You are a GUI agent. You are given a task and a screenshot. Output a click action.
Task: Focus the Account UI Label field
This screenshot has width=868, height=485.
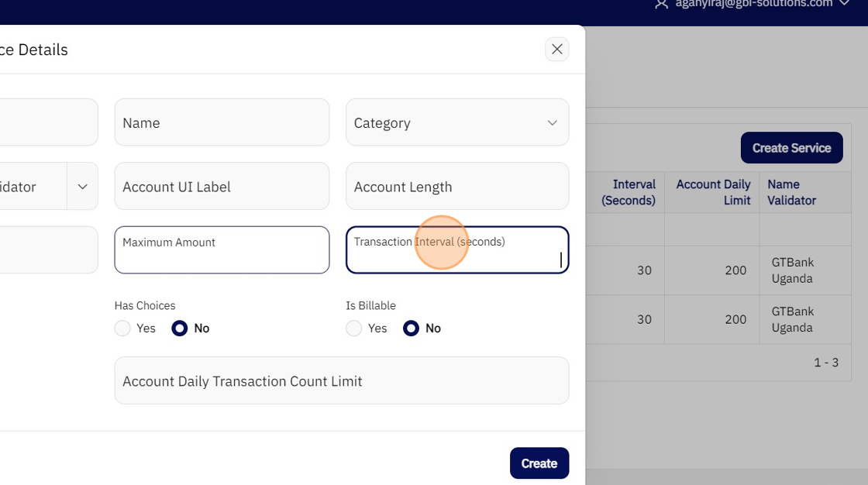[222, 187]
